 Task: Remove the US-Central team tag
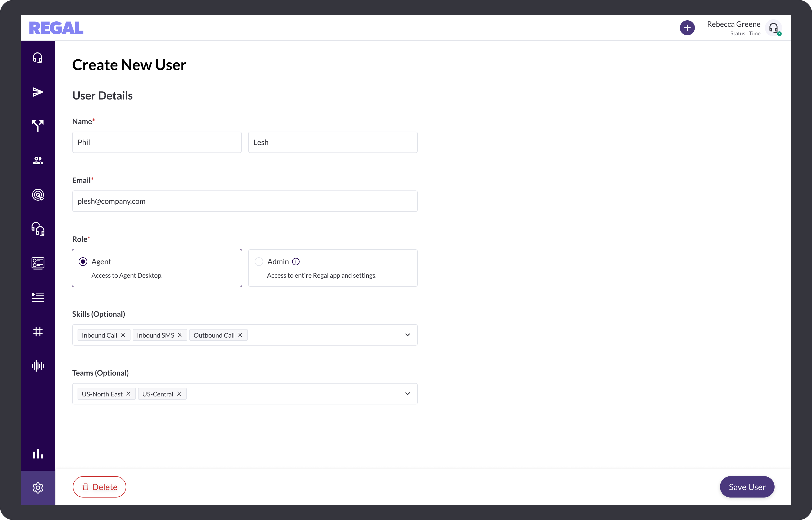coord(179,394)
